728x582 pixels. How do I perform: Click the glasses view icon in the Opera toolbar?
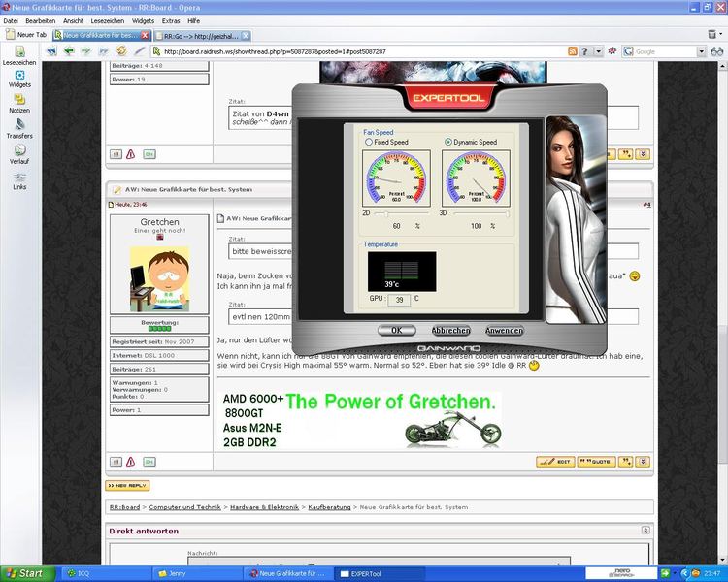pos(717,51)
